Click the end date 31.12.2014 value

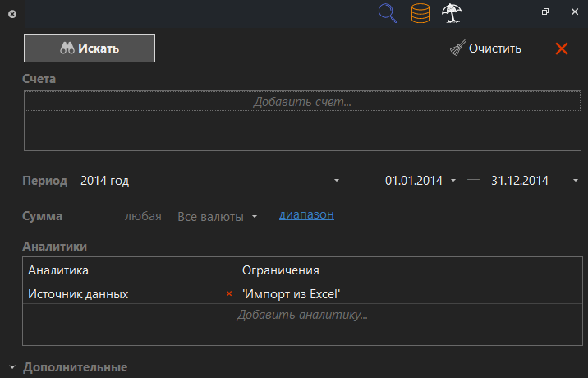520,181
